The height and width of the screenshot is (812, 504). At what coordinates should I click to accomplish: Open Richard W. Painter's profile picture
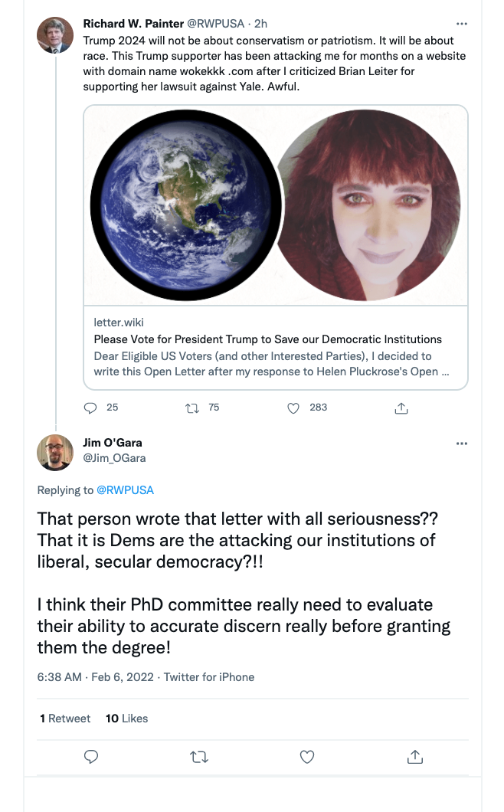pos(55,35)
